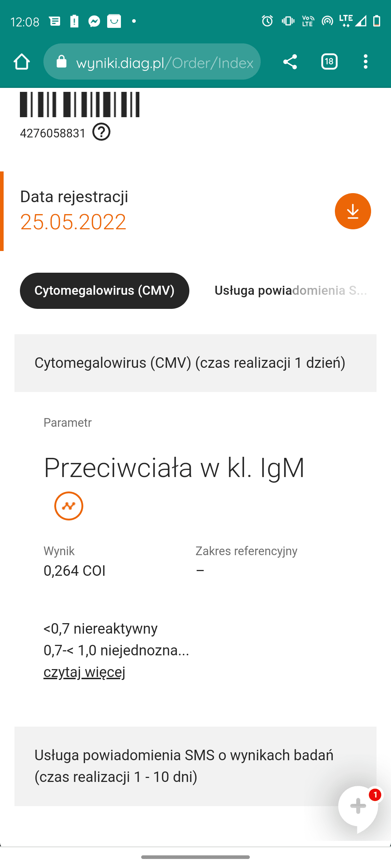
Task: Tap the bottom navigation gesture handle
Action: pyautogui.click(x=195, y=857)
